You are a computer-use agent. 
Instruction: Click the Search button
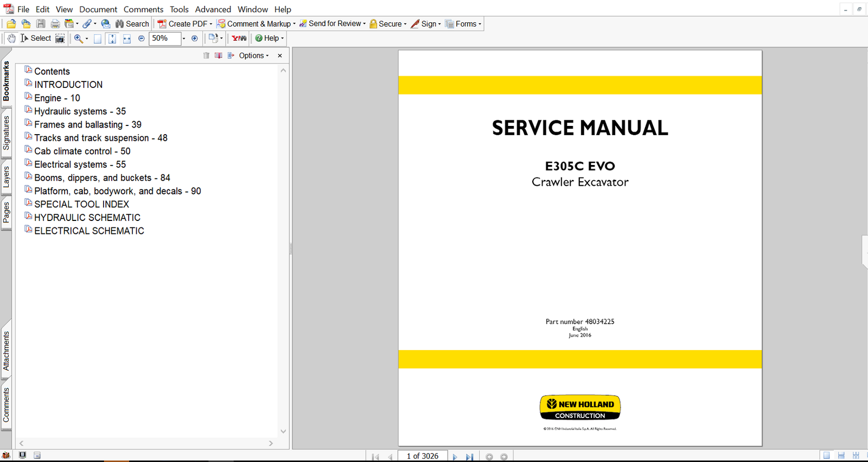[x=132, y=24]
